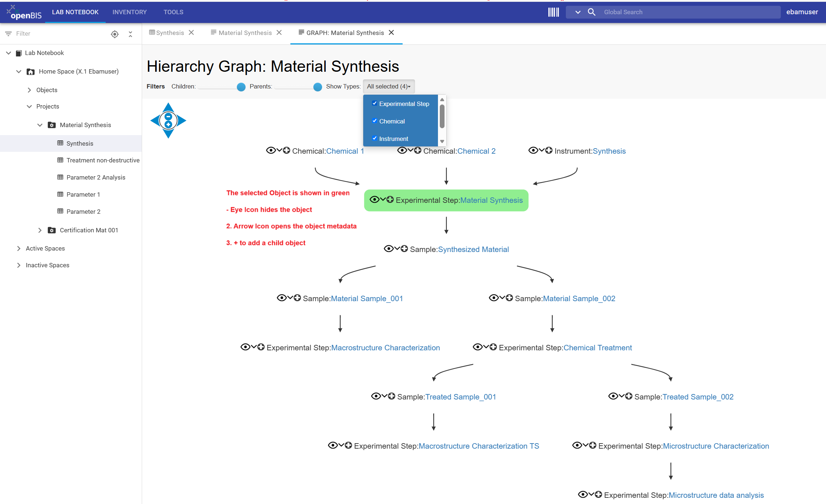The height and width of the screenshot is (504, 826).
Task: Zoom out with the graph minus control
Action: (x=168, y=117)
